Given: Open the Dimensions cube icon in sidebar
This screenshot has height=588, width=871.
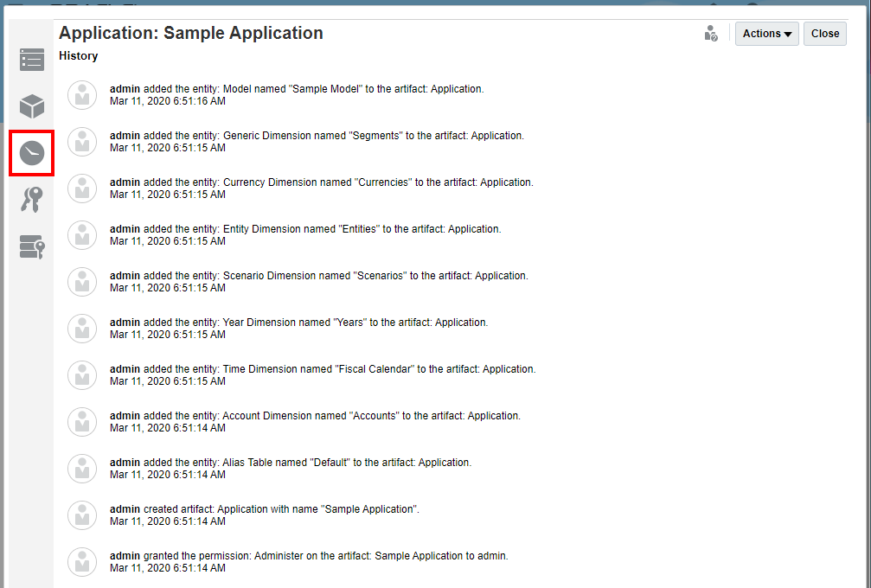Looking at the screenshot, I should (x=32, y=106).
